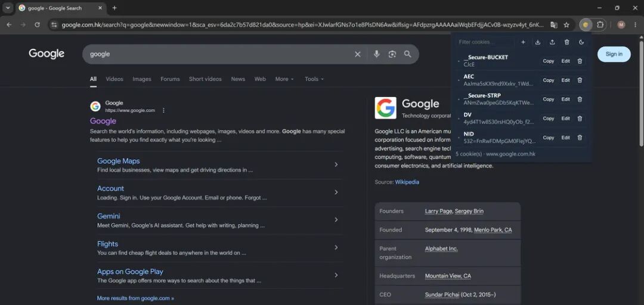The image size is (644, 305).
Task: Switch to the Web tab
Action: [260, 79]
